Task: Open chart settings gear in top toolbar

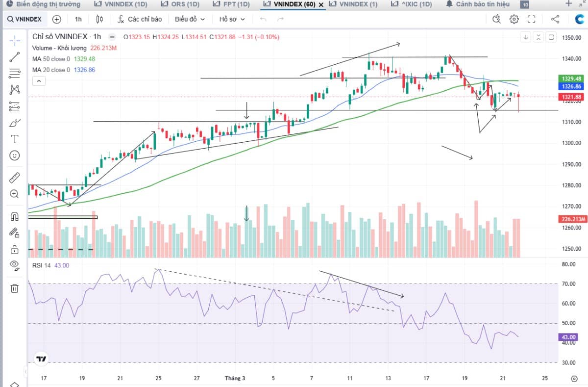Action: tap(514, 19)
